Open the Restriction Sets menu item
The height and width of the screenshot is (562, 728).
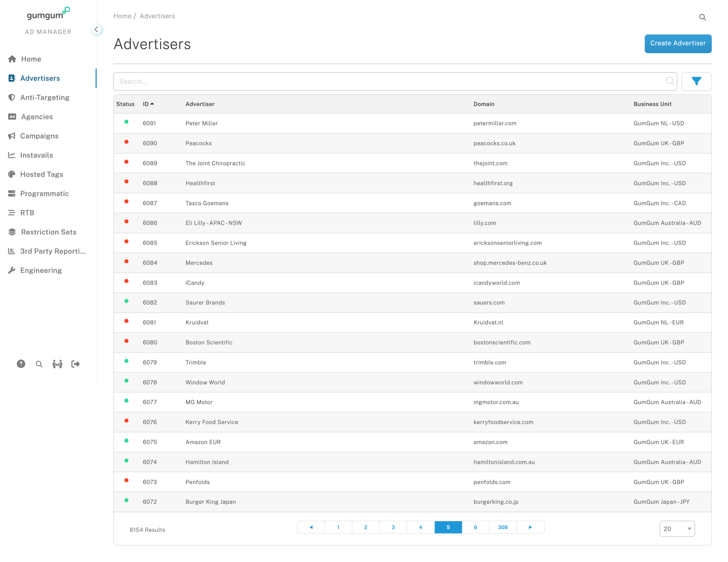click(x=49, y=232)
